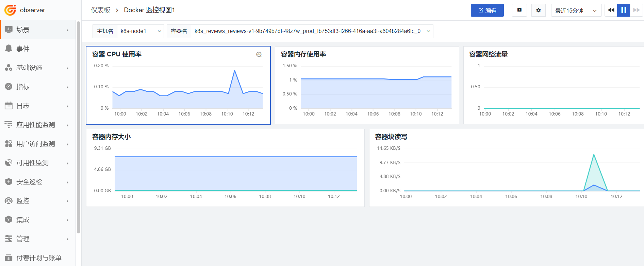Click the 容器内存大小 chart title
Screen dimensions: 644x266
pos(111,137)
